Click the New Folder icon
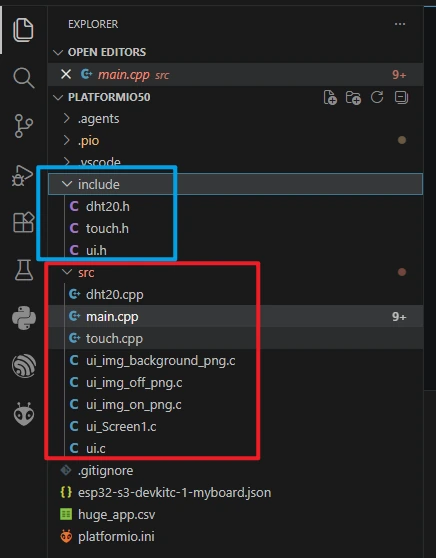 [353, 98]
